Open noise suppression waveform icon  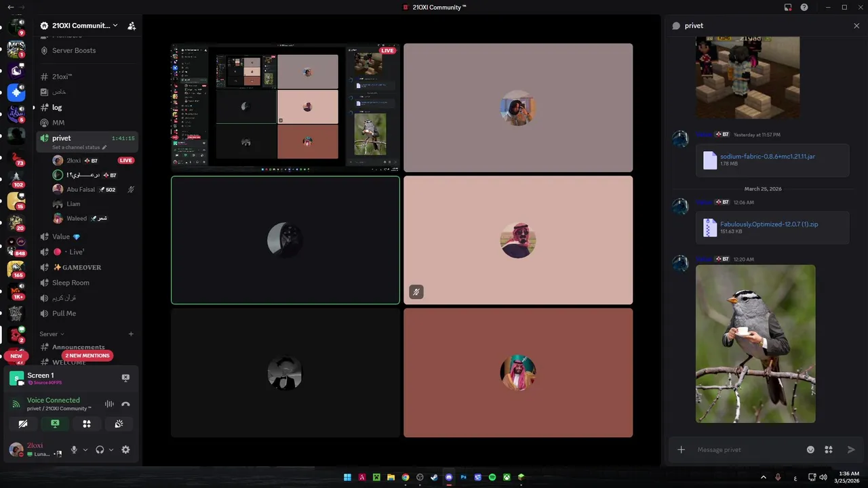pyautogui.click(x=109, y=404)
